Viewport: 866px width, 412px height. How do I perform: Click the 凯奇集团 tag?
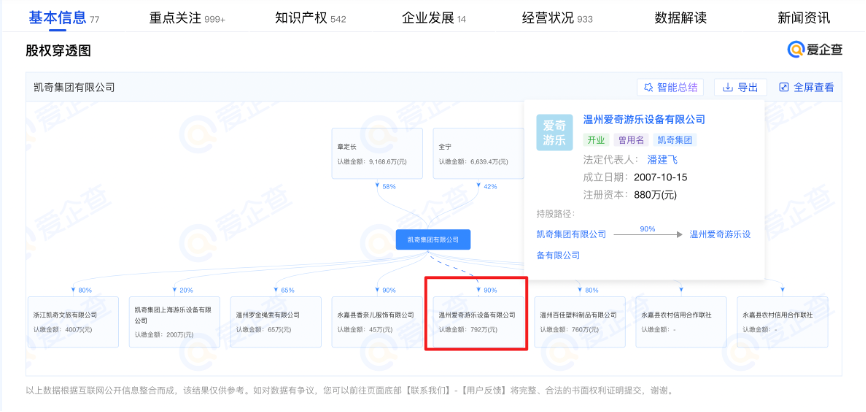[674, 140]
